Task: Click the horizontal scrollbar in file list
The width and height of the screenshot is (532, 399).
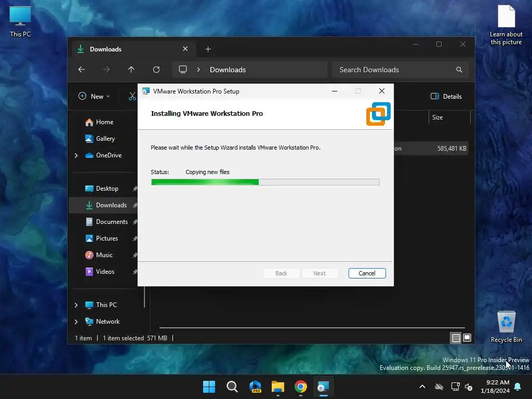Action: tap(312, 328)
